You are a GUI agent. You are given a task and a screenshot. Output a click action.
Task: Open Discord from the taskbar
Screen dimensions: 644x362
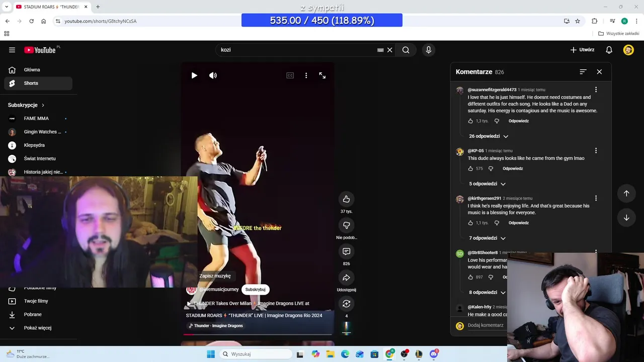(x=434, y=354)
